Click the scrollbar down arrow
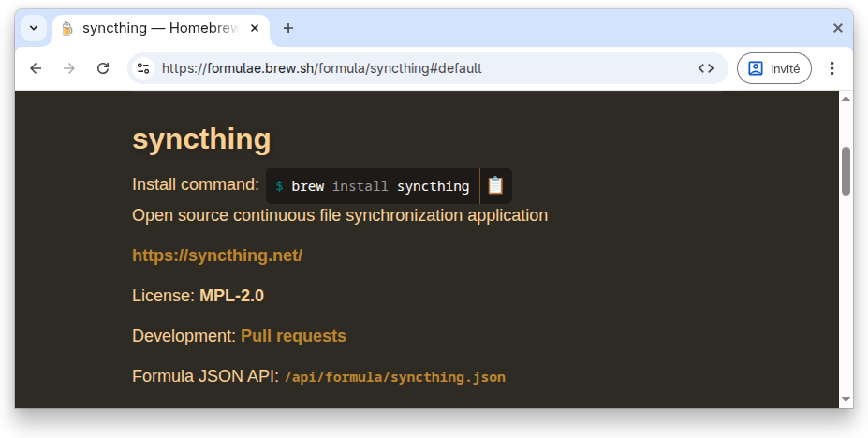This screenshot has width=868, height=438. (846, 398)
